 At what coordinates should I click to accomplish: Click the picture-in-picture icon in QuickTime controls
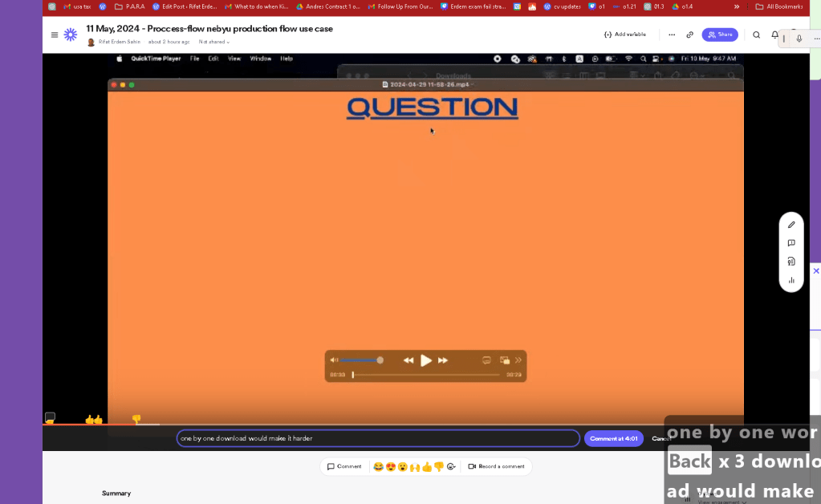(505, 360)
